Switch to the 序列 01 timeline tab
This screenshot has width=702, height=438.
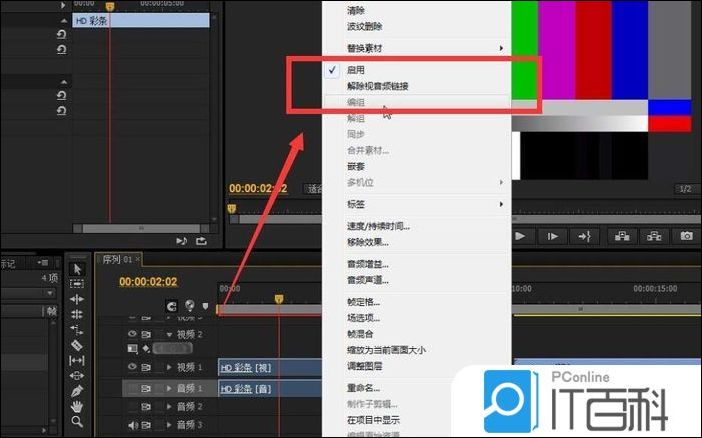click(x=117, y=260)
